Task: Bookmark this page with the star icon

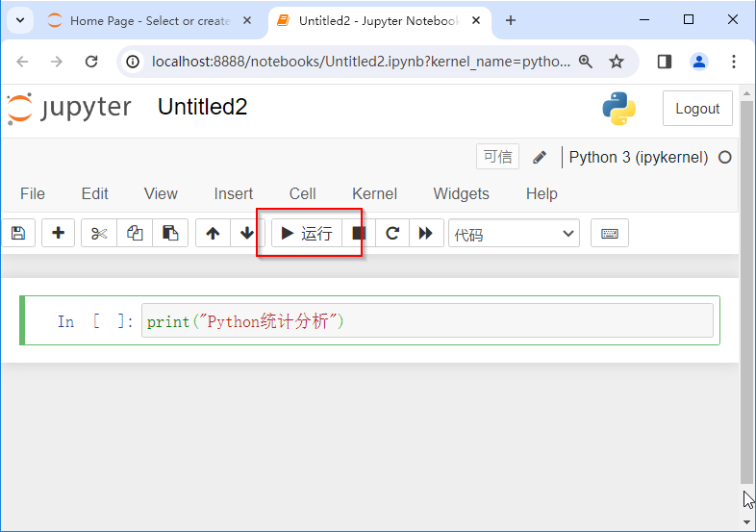Action: tap(617, 62)
